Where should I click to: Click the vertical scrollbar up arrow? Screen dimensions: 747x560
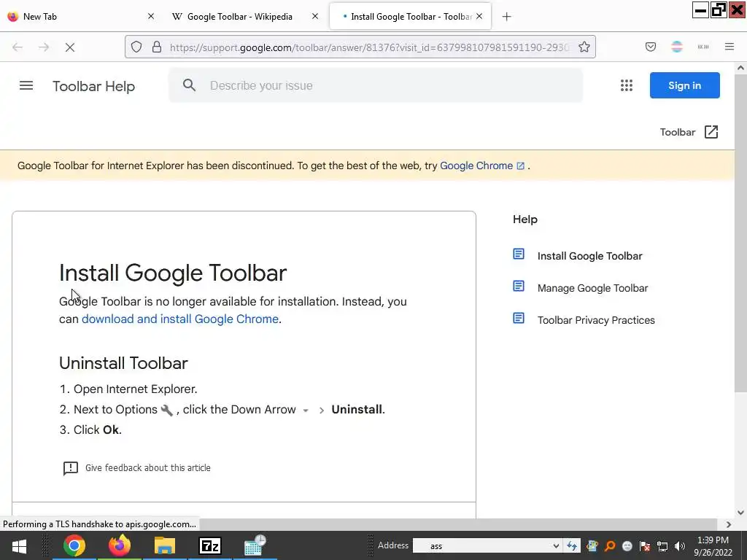point(740,68)
